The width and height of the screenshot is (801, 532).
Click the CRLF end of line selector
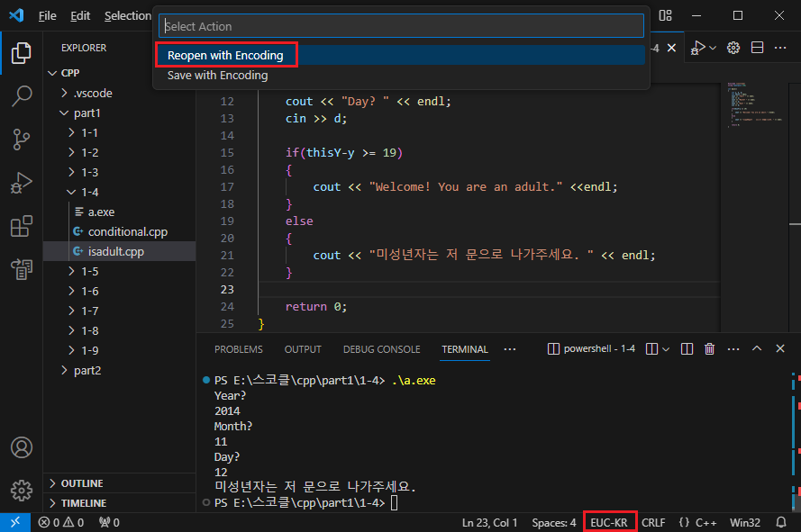pyautogui.click(x=653, y=522)
